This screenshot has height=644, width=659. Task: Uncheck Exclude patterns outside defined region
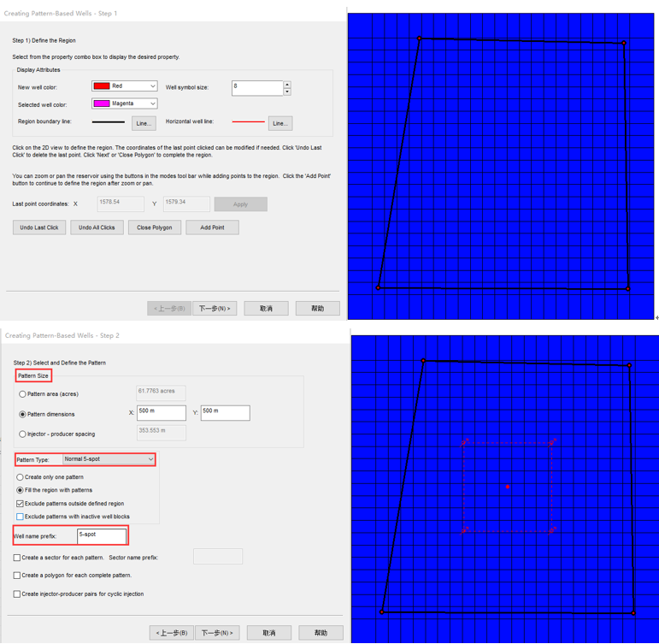pyautogui.click(x=21, y=504)
